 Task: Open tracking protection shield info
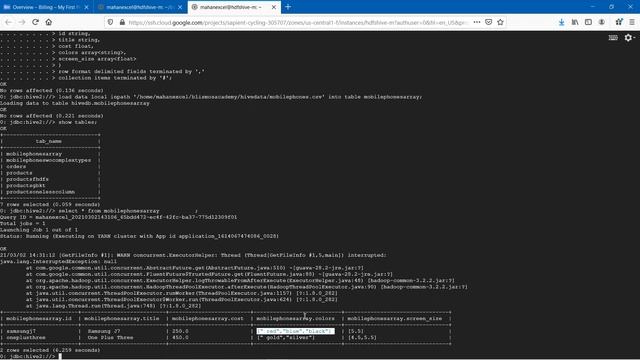110,22
